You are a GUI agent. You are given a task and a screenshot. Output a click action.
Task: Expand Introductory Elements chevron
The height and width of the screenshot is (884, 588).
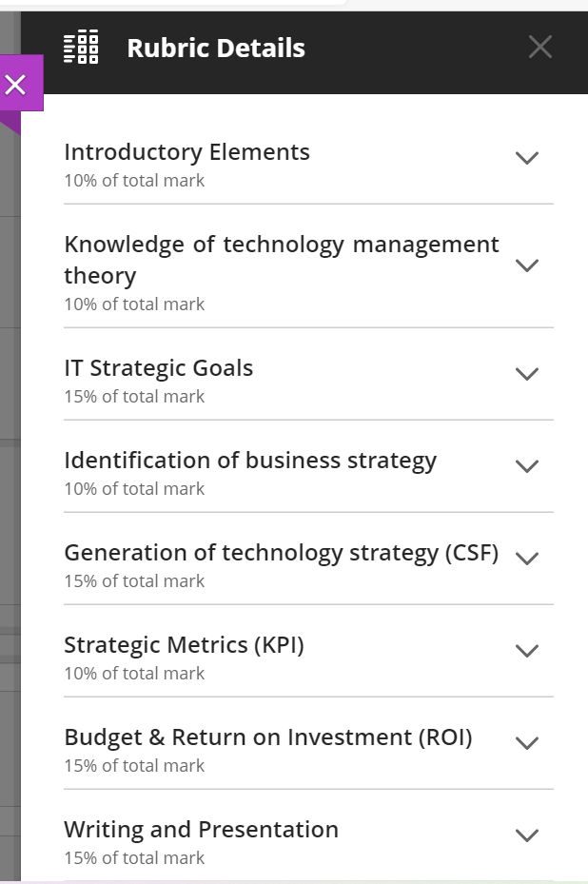coord(527,158)
